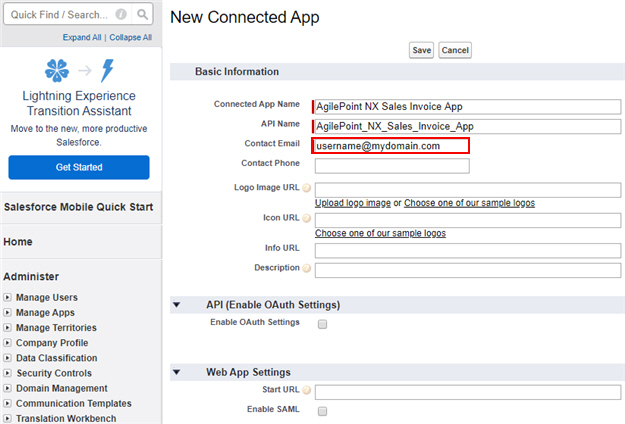625x424 pixels.
Task: Click the Icon URL input field
Action: pyautogui.click(x=468, y=220)
